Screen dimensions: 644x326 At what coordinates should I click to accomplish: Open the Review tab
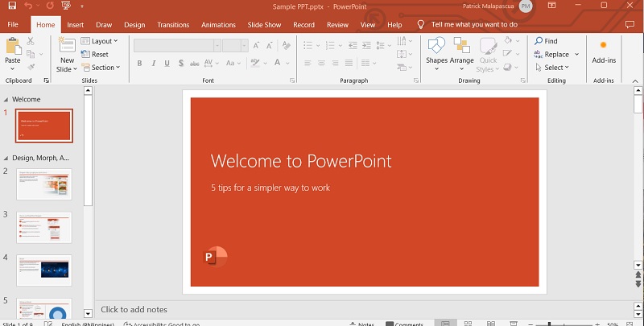[337, 25]
